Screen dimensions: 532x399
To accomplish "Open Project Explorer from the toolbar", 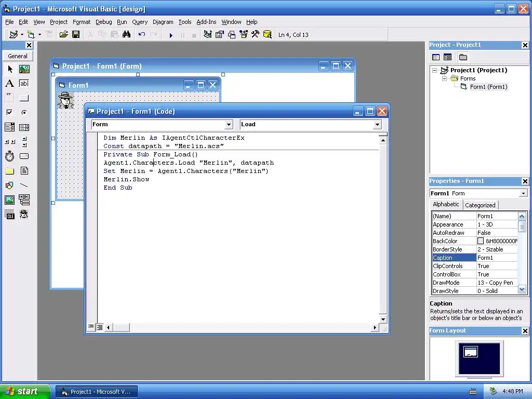I will tap(208, 35).
